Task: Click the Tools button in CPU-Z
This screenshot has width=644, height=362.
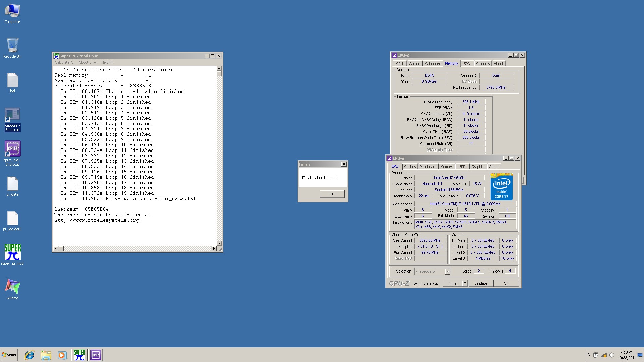Action: tap(452, 284)
